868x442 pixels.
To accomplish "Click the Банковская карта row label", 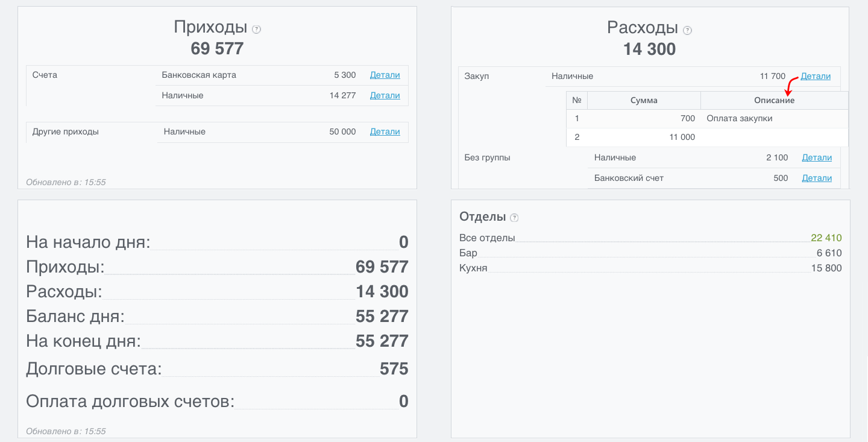I will 199,75.
